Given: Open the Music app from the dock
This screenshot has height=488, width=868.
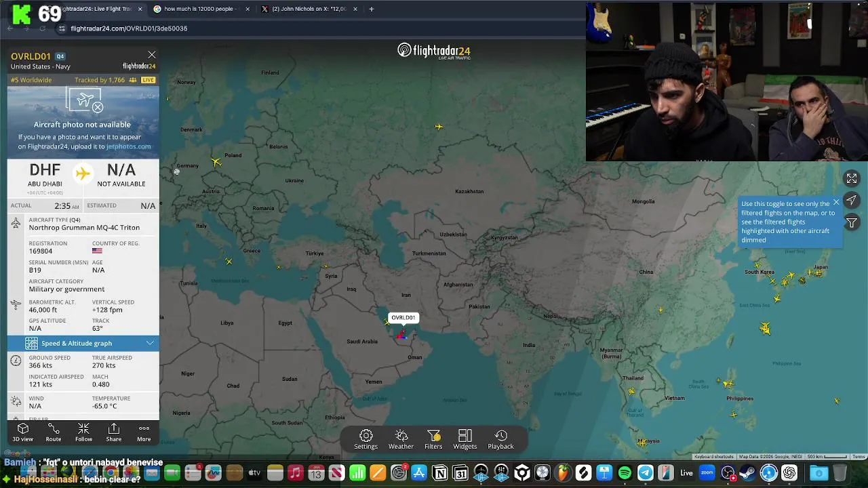Looking at the screenshot, I should [295, 472].
